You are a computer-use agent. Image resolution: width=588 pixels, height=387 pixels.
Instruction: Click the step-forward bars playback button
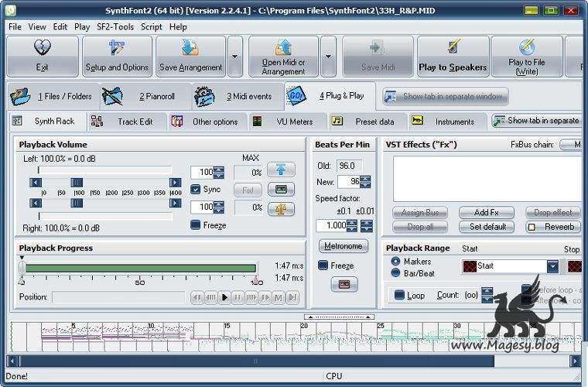(x=251, y=297)
